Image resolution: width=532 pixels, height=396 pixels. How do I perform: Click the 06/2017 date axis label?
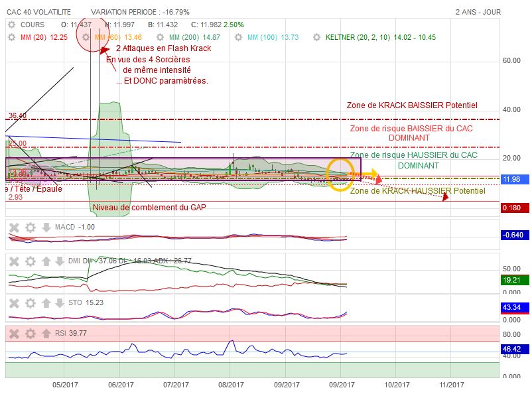(x=121, y=385)
